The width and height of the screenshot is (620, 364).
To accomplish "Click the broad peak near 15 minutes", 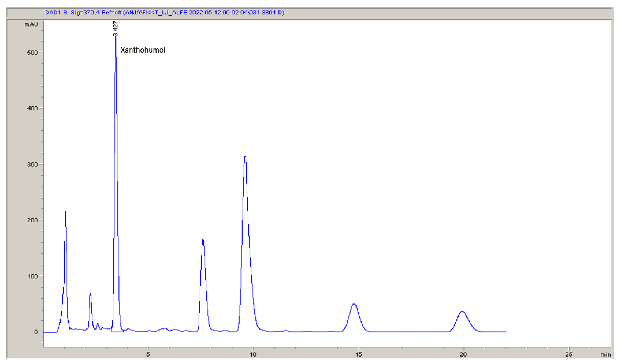I will pyautogui.click(x=354, y=304).
